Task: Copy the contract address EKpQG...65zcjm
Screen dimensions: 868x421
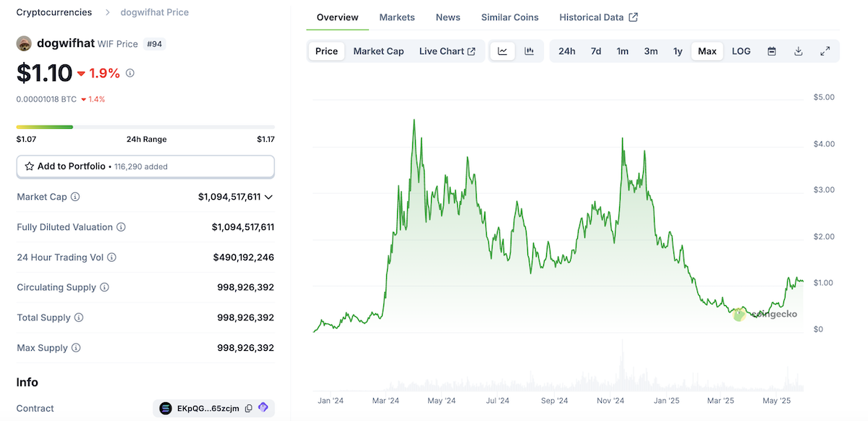Action: pyautogui.click(x=248, y=409)
